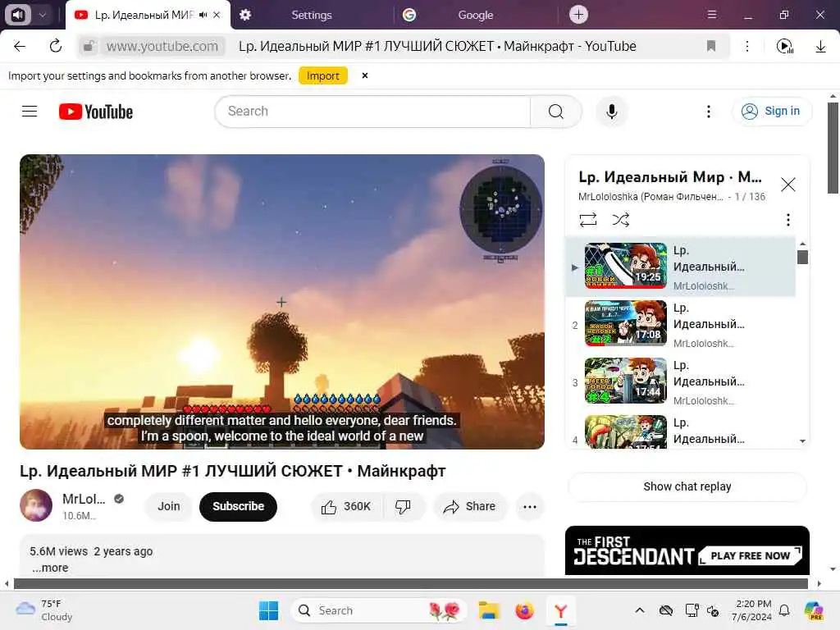This screenshot has height=630, width=840.
Task: Open Yandex Browser taskbar icon
Action: click(560, 610)
